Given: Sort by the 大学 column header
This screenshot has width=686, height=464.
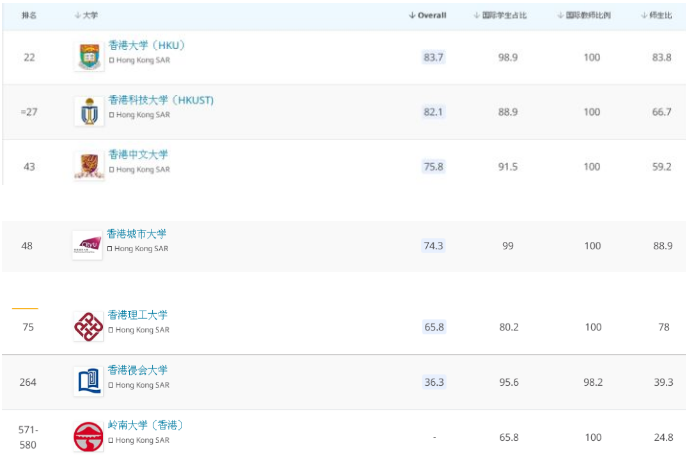Looking at the screenshot, I should [88, 15].
